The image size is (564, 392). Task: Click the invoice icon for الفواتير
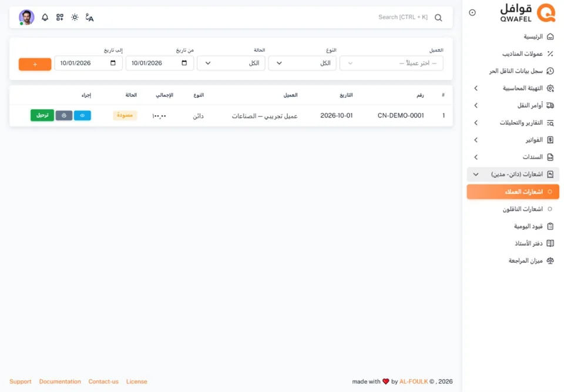550,140
